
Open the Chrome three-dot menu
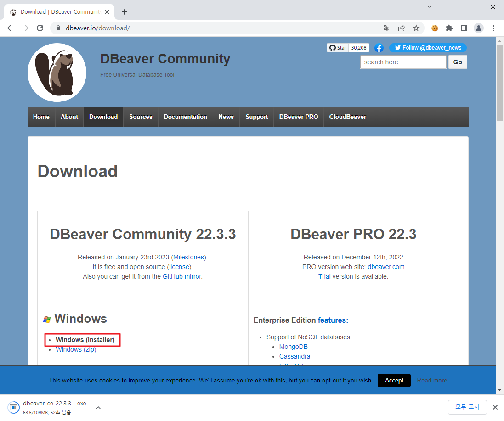[x=493, y=28]
